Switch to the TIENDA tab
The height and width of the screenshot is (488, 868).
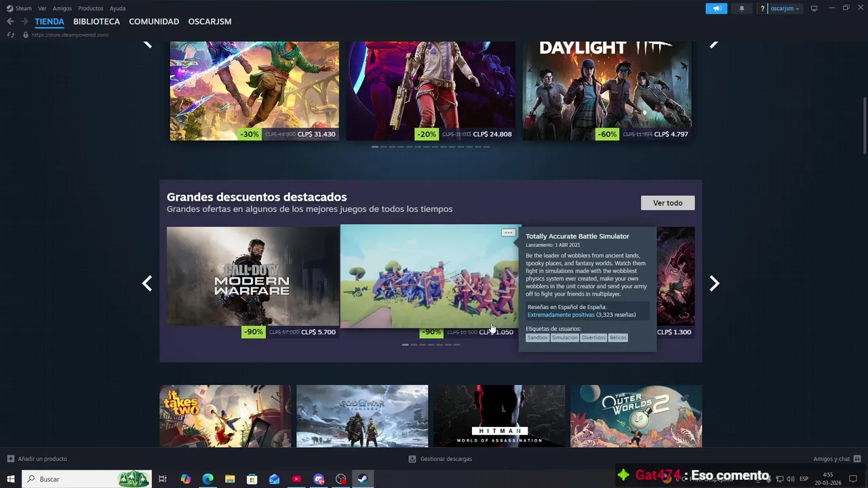(x=50, y=22)
